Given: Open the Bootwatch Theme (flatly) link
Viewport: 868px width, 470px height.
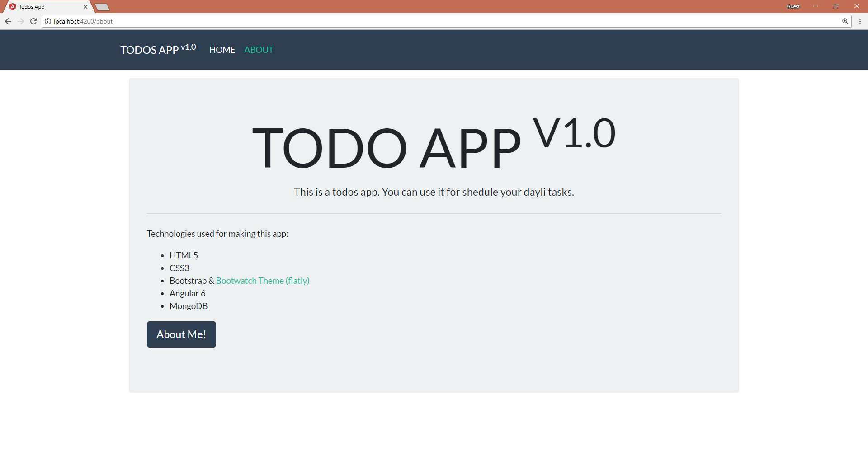Looking at the screenshot, I should click(263, 281).
